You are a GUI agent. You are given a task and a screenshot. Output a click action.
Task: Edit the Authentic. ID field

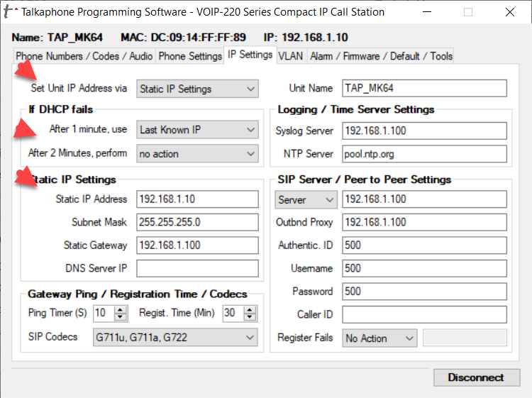[x=424, y=245]
